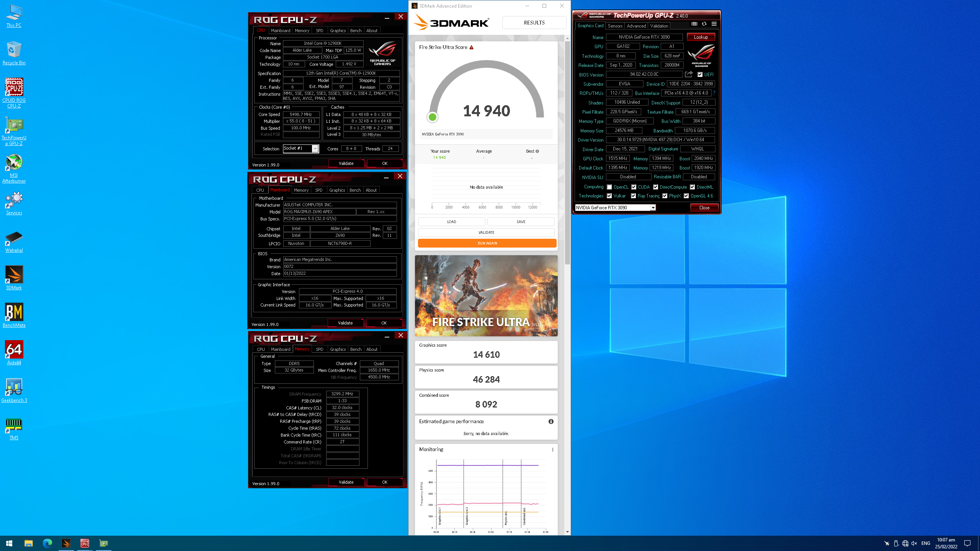Click GPU-Z screenshot camera icon

click(694, 24)
